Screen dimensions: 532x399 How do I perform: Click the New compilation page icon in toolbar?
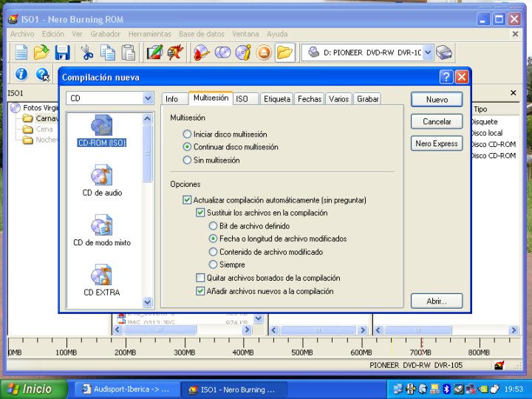pos(21,53)
